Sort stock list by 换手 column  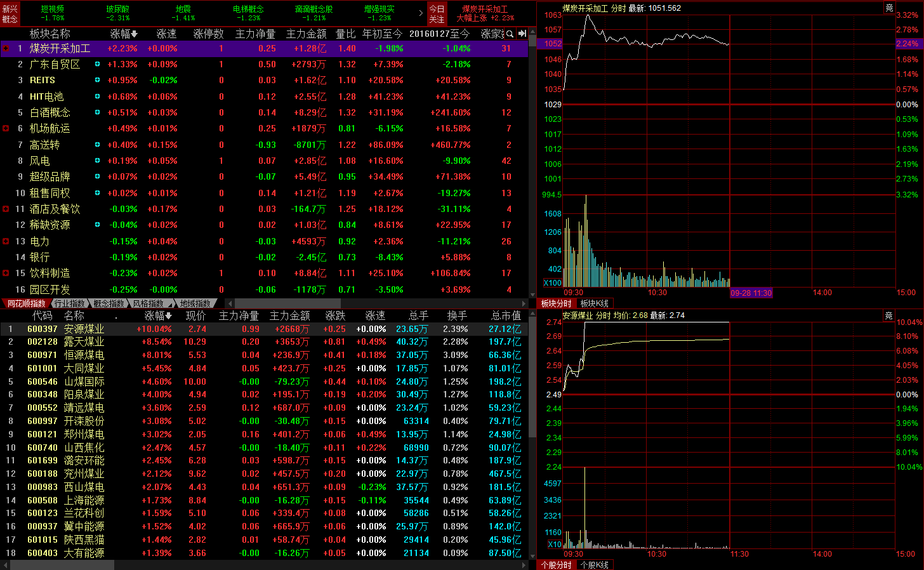pyautogui.click(x=457, y=315)
